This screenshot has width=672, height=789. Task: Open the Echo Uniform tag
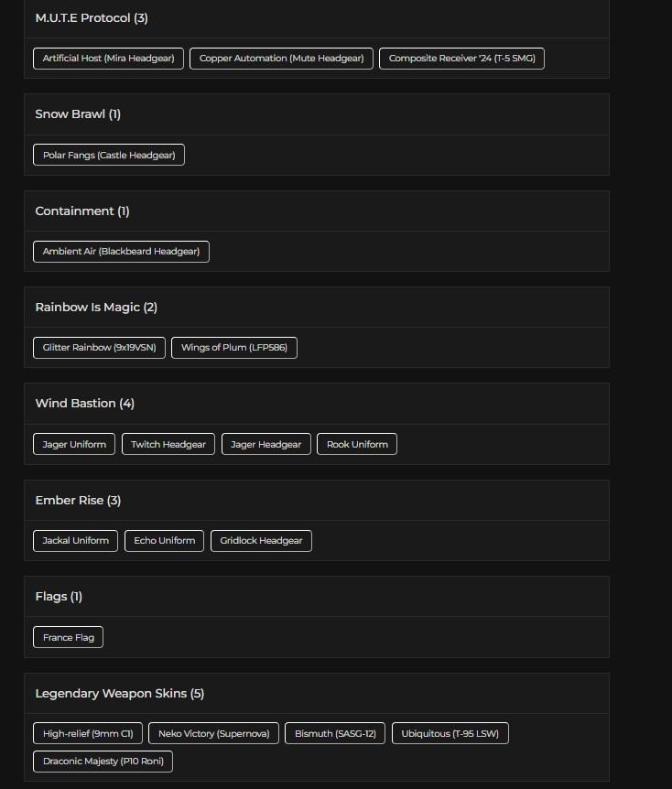tap(165, 541)
